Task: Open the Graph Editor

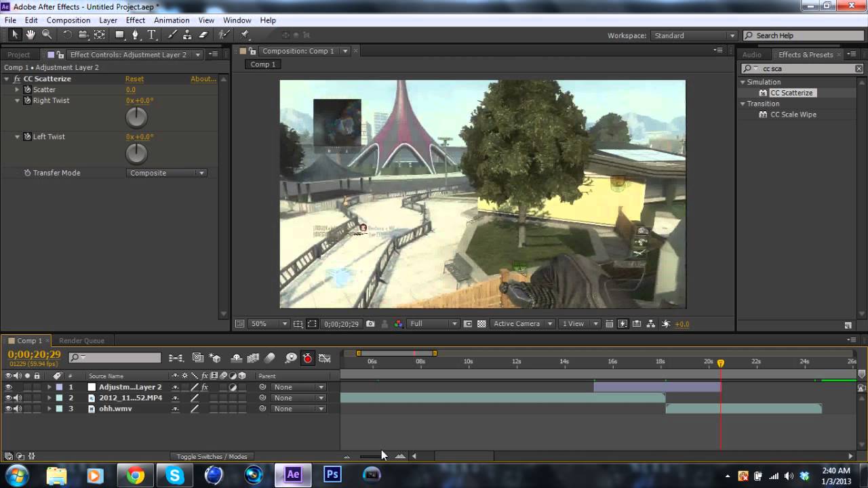Action: coord(325,358)
